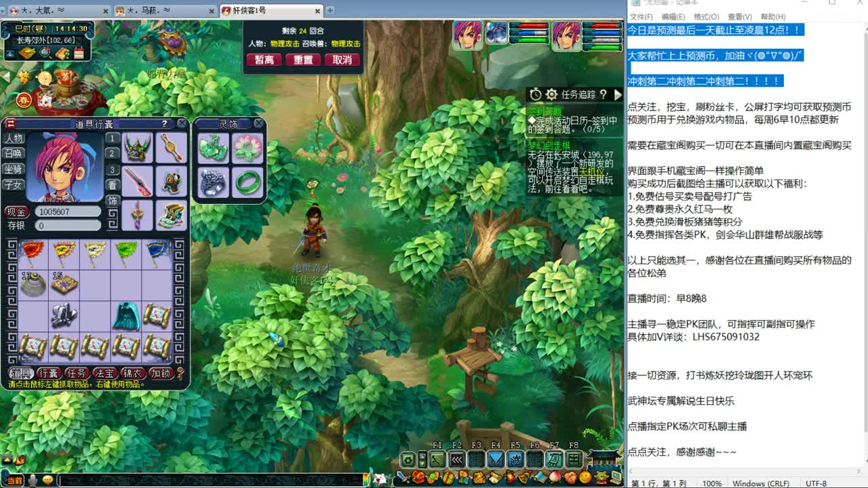The width and height of the screenshot is (868, 488).
Task: Click the 加锁 lock button
Action: [x=161, y=373]
